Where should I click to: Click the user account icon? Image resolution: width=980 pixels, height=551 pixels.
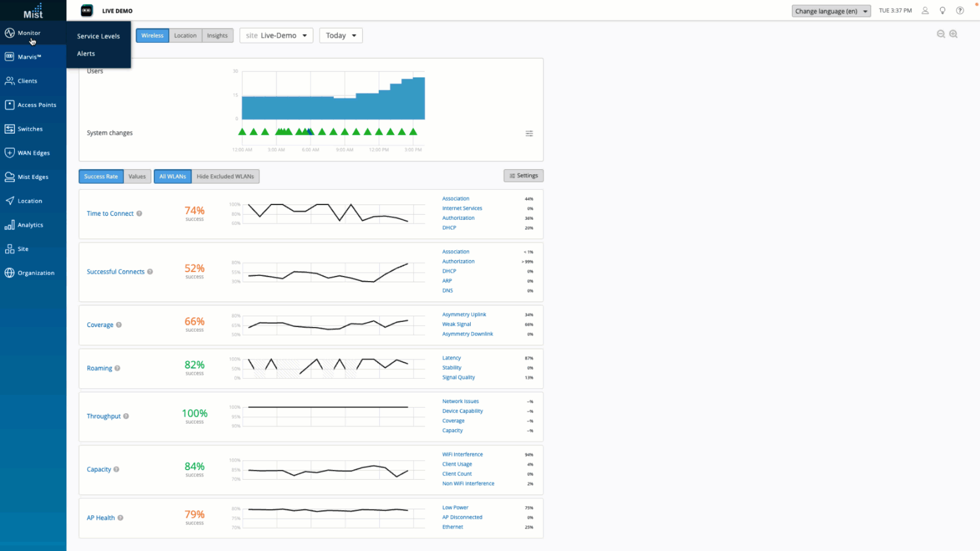click(x=925, y=11)
